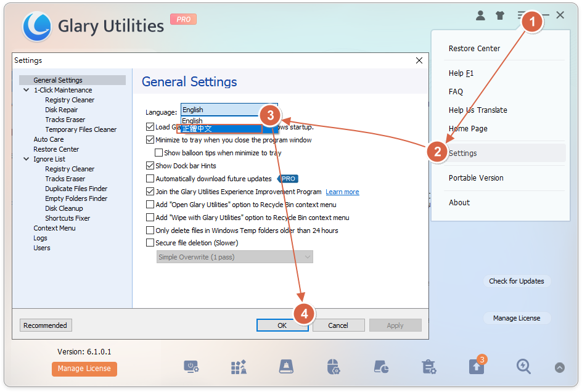Enable Add "Wipe with Glary Utilities" option

(150, 218)
